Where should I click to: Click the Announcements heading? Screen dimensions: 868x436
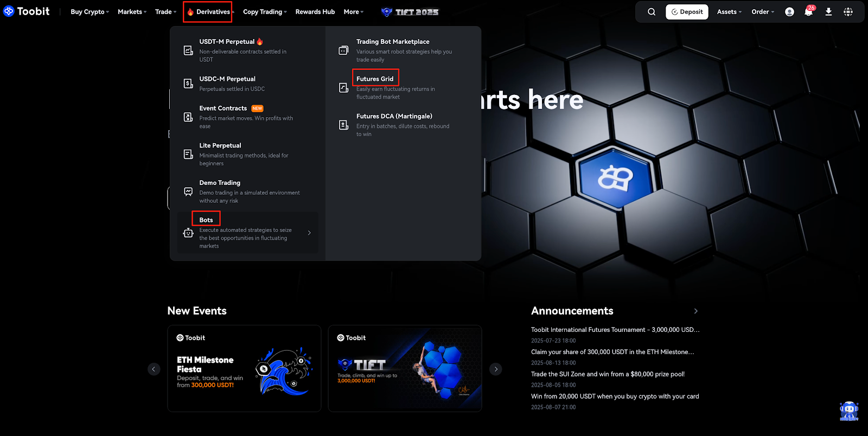572,311
